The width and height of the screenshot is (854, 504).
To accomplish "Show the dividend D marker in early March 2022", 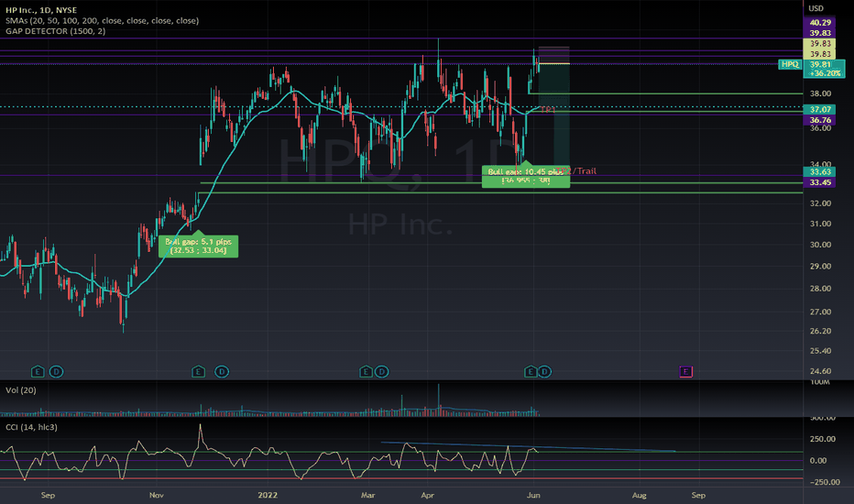I will [x=381, y=372].
